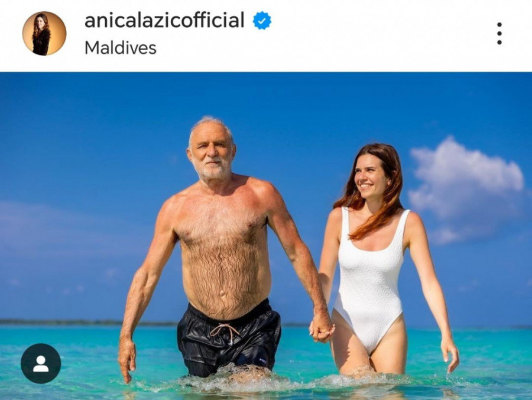
Task: Click the blank white header beside Maldives
Action: click(322, 48)
